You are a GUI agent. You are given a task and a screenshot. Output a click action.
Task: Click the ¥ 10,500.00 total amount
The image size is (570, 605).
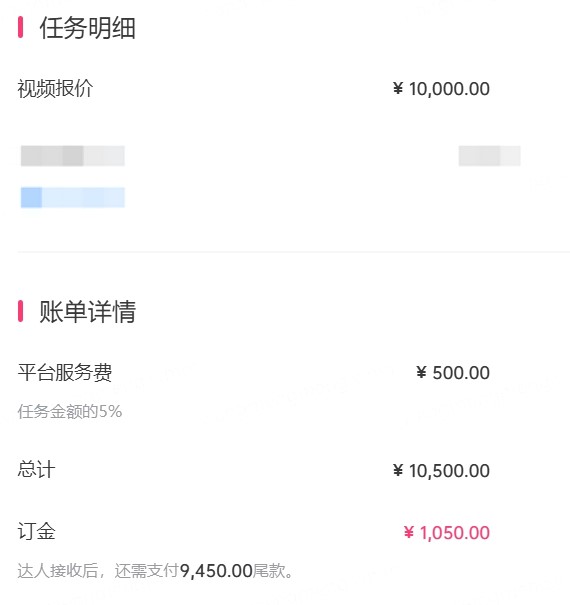pos(441,471)
